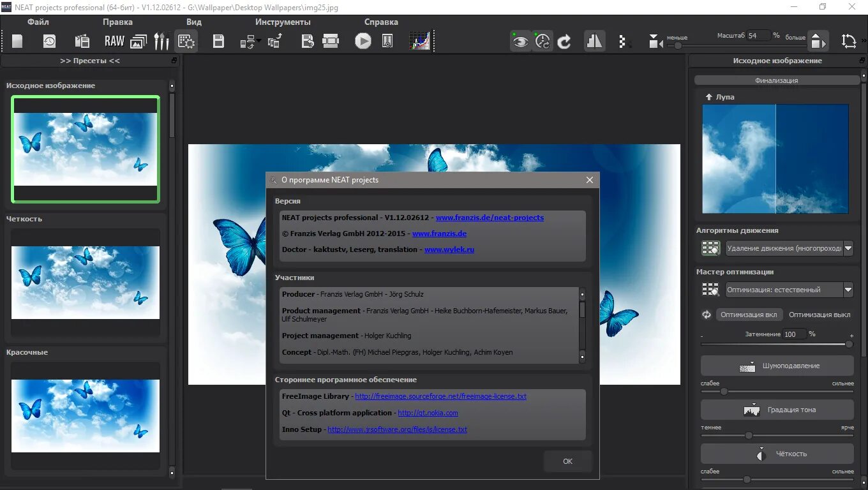Open the RAW module
The width and height of the screenshot is (868, 490).
114,41
